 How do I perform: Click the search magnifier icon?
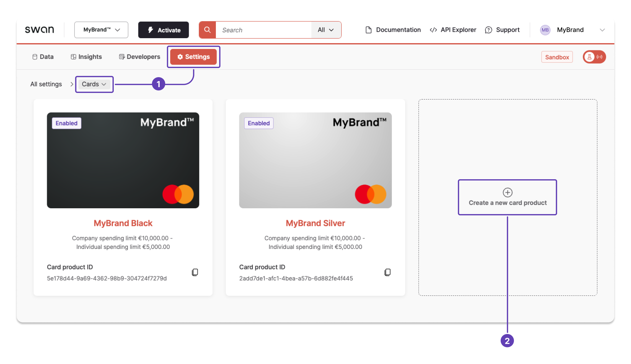207,30
